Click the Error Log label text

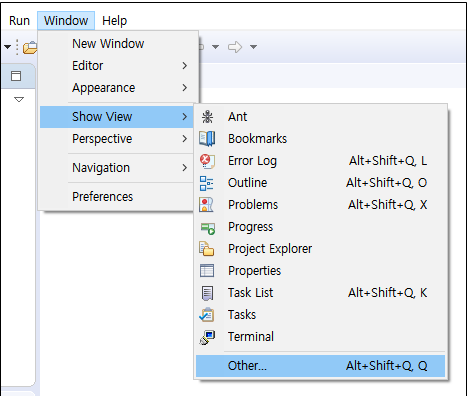(252, 161)
